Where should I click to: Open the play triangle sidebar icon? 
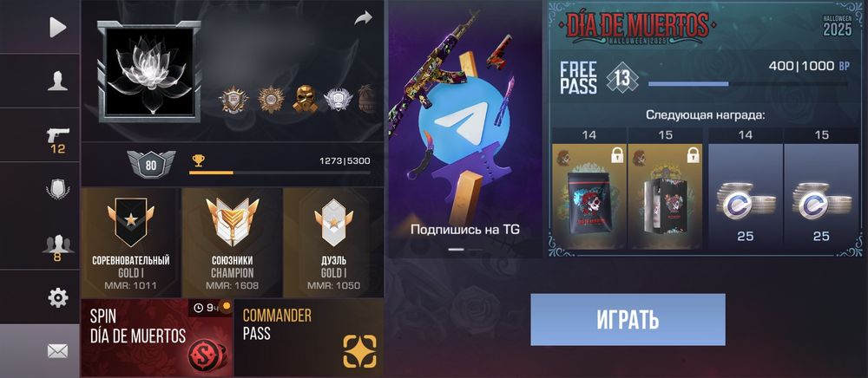click(57, 27)
